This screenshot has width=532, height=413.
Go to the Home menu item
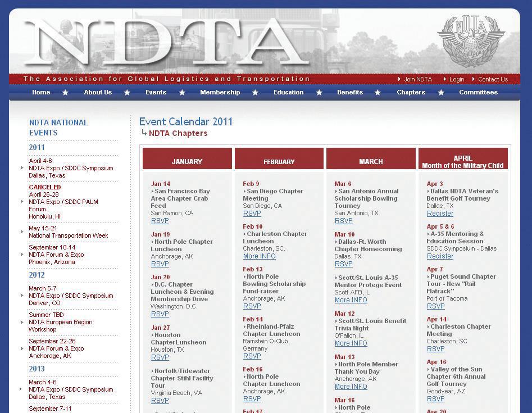[41, 92]
